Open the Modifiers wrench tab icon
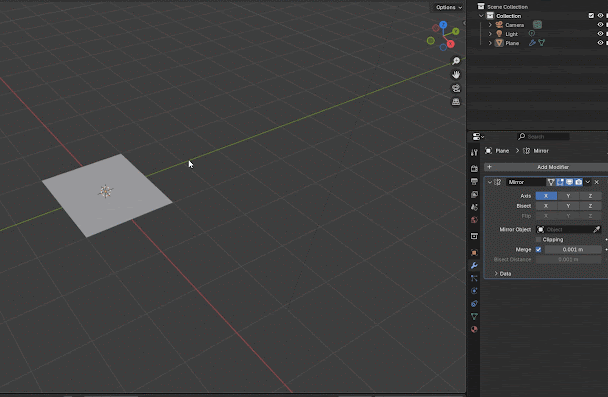Screen dimensions: 608x397 tap(474, 266)
